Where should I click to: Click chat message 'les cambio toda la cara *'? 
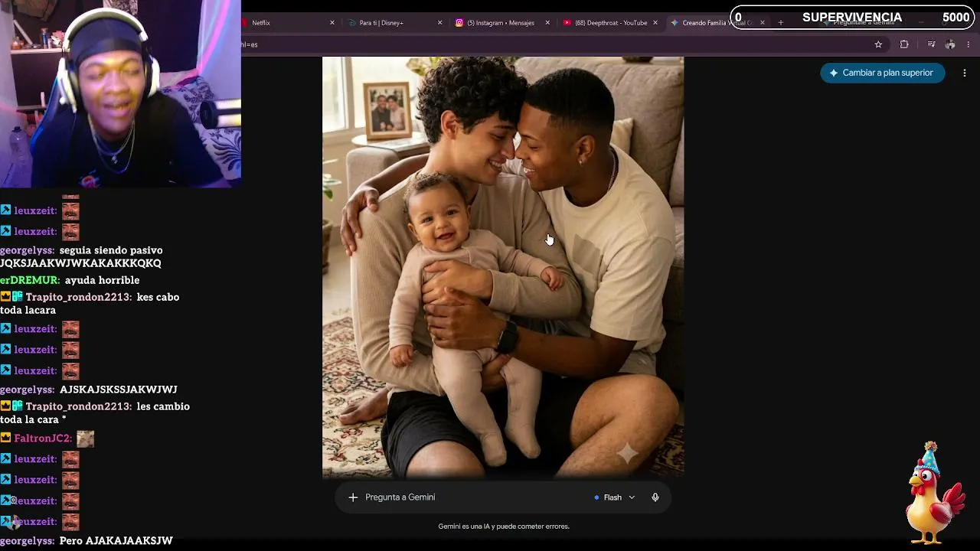click(95, 413)
